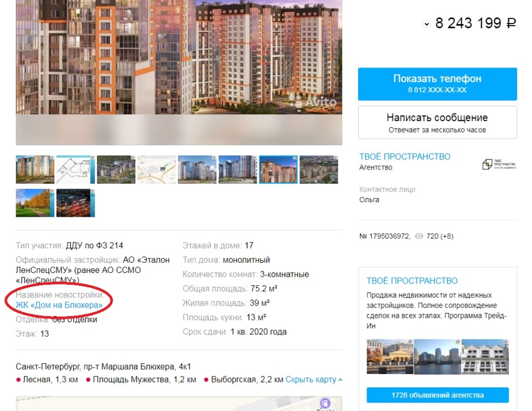
Task: Click the fuel station marker on map
Action: coord(325,403)
